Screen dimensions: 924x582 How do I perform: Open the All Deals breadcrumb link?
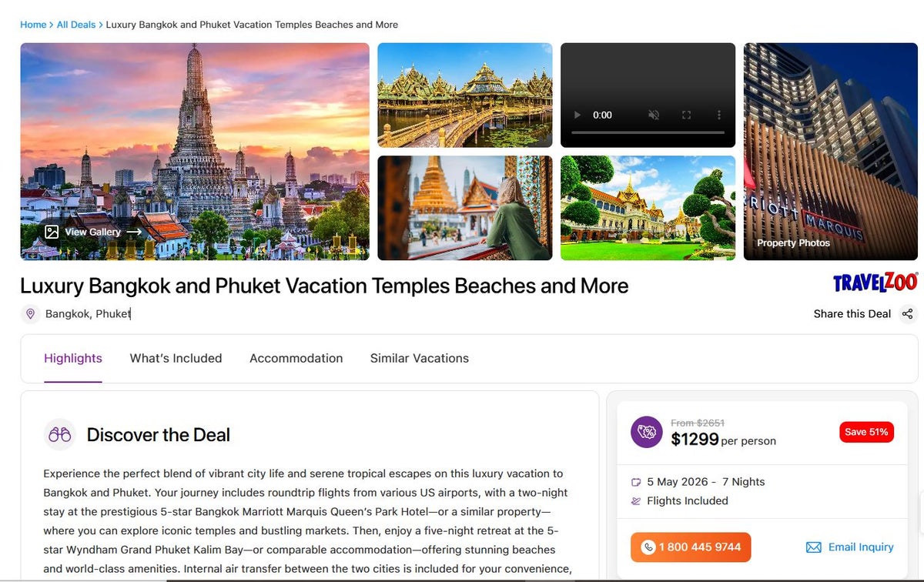[75, 25]
